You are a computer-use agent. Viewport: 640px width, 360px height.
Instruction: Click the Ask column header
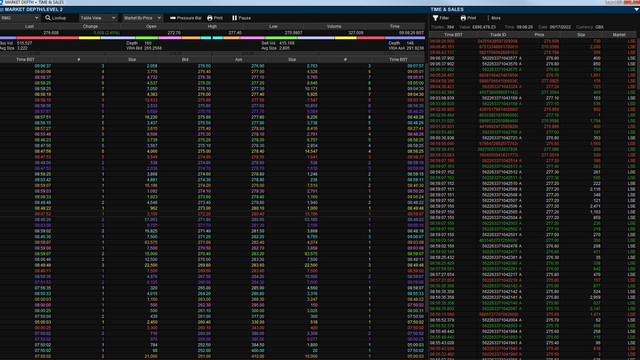click(x=239, y=60)
